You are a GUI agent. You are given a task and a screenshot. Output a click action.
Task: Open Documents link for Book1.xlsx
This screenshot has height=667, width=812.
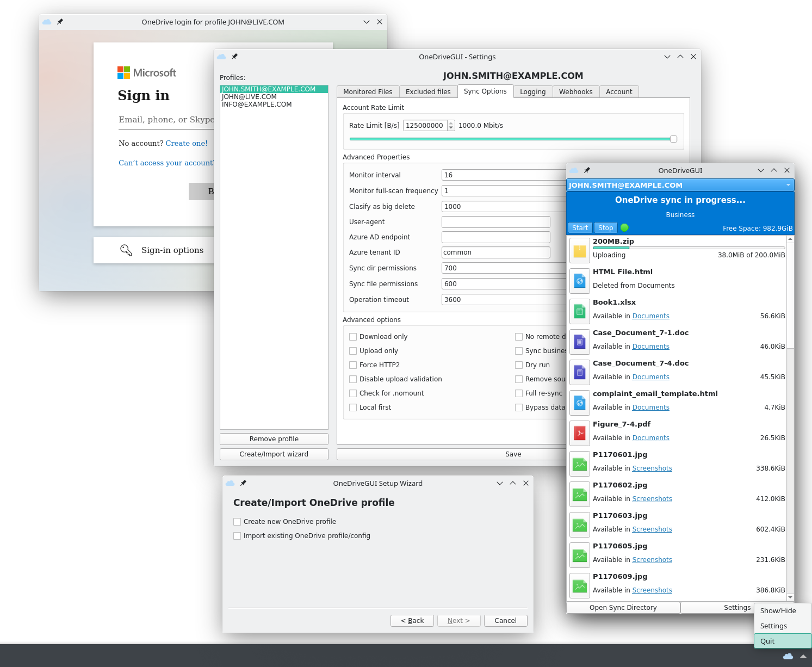click(x=650, y=316)
